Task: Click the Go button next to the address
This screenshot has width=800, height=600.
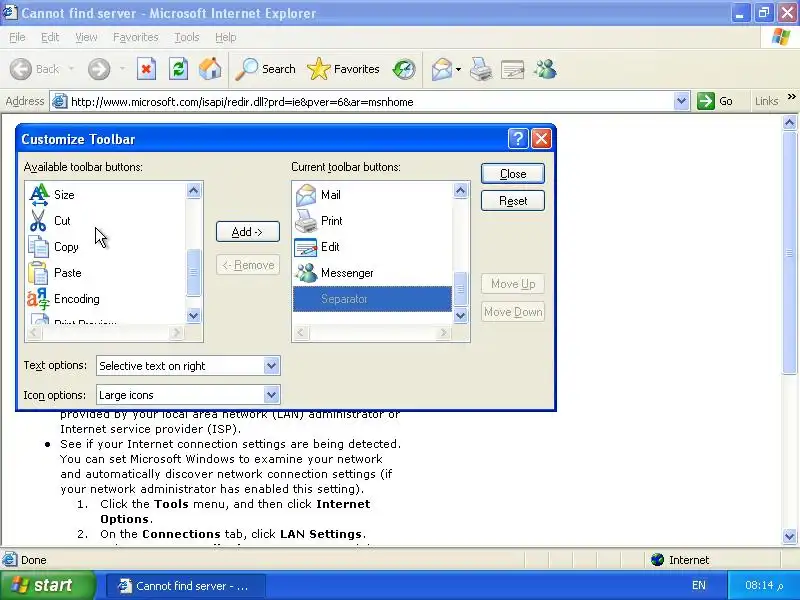Action: (716, 102)
